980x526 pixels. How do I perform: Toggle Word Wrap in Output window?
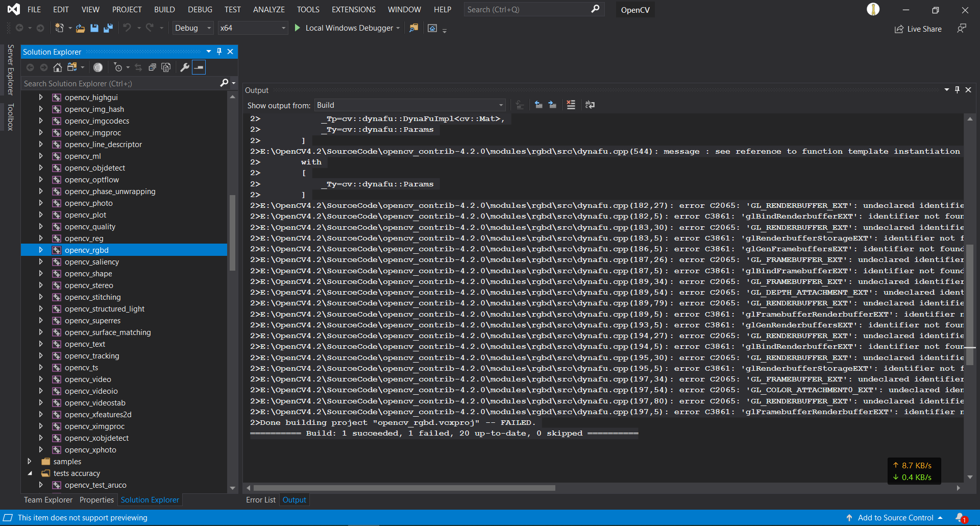[x=590, y=105]
